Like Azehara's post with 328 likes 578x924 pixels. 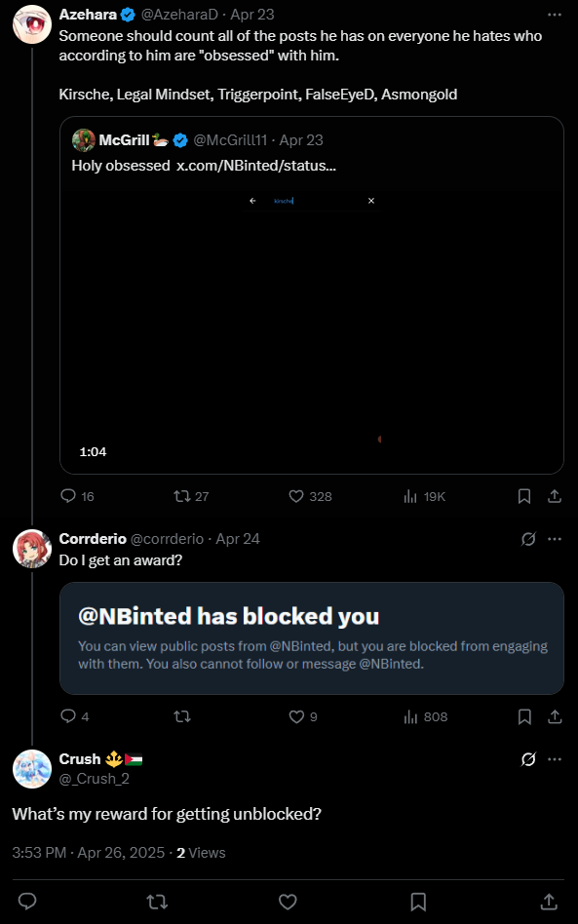[x=310, y=496]
